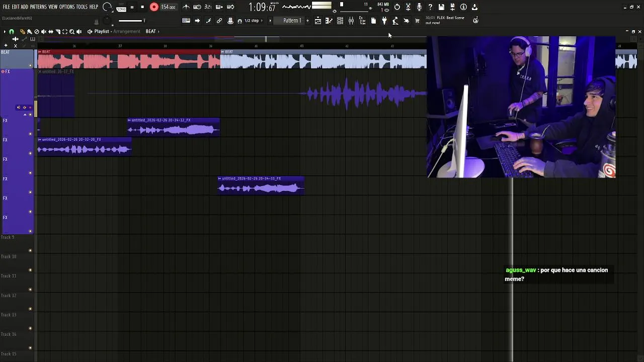Screen dimensions: 644x362
Task: Collapse the large FX track group arrow
Action: (25, 115)
